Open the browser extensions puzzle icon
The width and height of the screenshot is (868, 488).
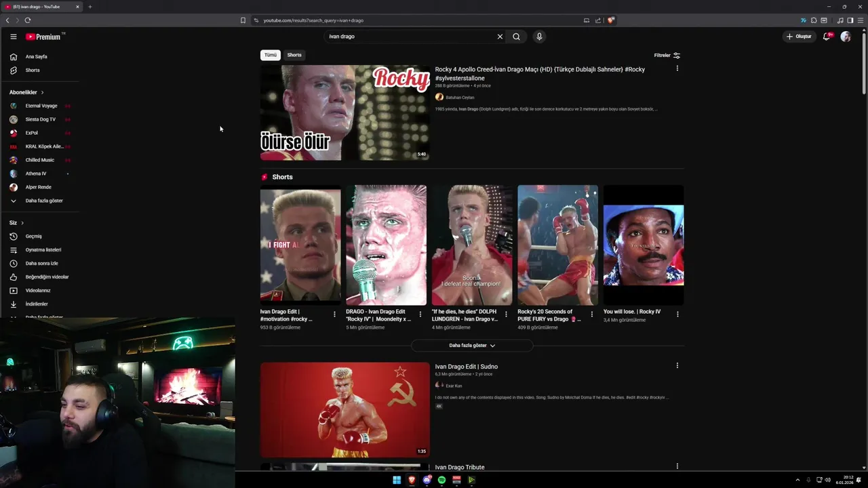point(814,20)
